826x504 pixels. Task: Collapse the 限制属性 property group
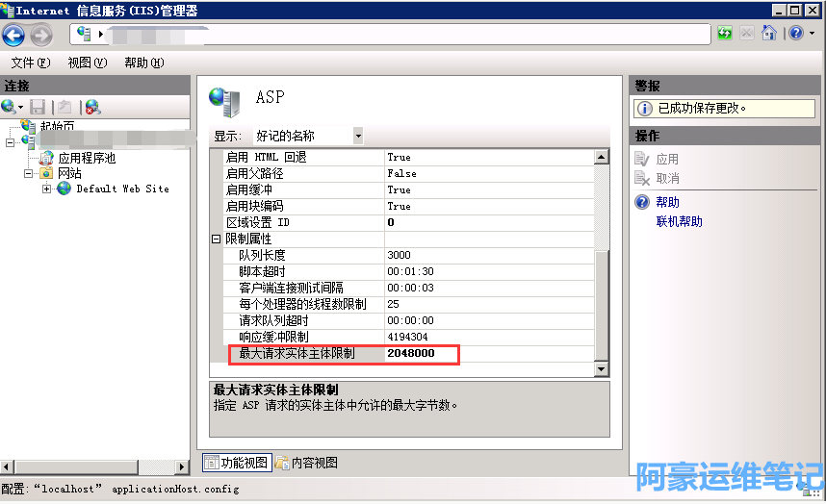click(217, 239)
